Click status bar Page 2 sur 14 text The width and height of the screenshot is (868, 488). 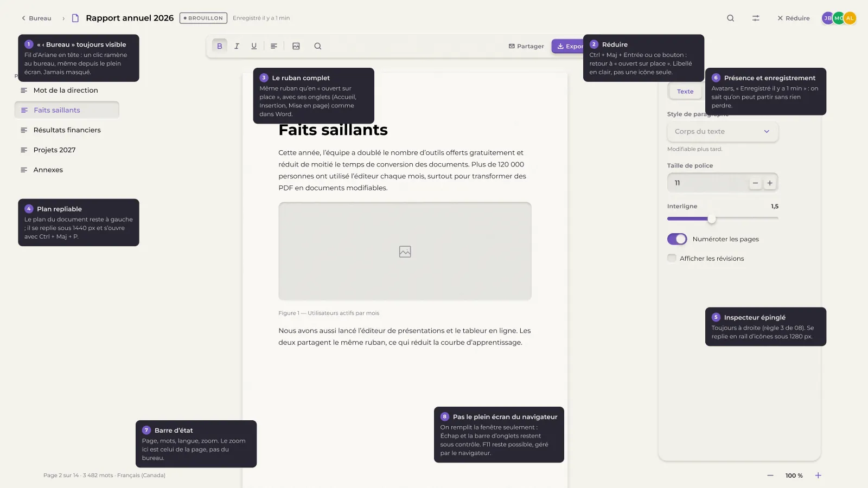click(61, 476)
